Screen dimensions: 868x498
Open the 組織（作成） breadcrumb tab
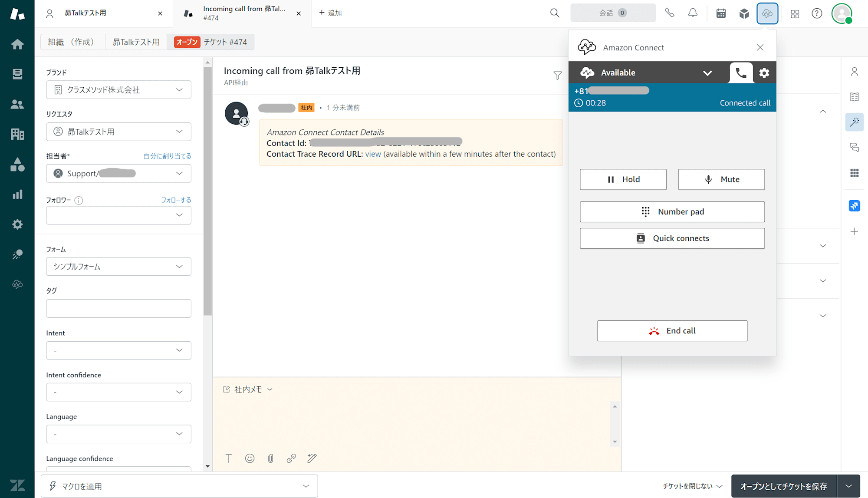(x=73, y=42)
